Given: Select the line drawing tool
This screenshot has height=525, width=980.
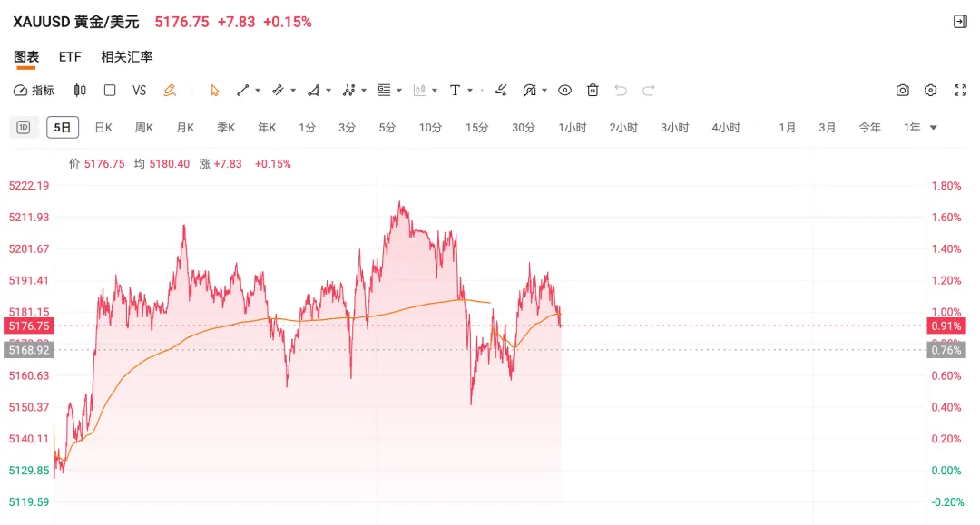Looking at the screenshot, I should [242, 90].
